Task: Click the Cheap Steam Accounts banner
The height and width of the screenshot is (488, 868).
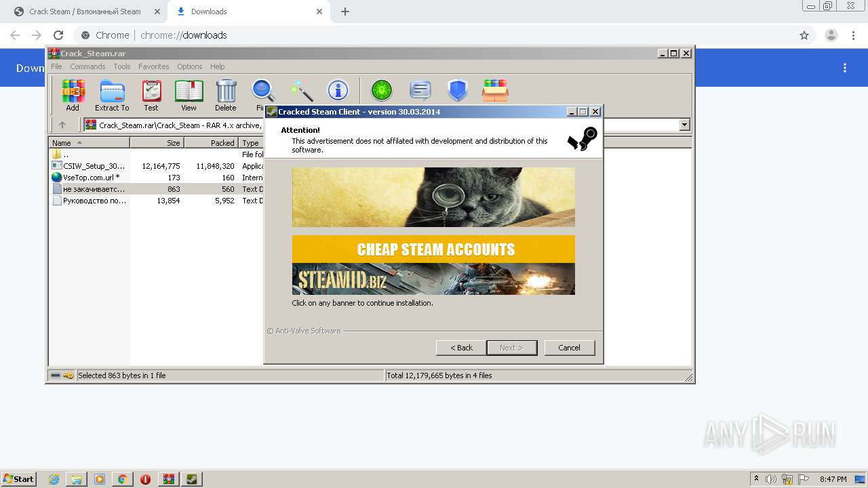Action: pyautogui.click(x=433, y=265)
